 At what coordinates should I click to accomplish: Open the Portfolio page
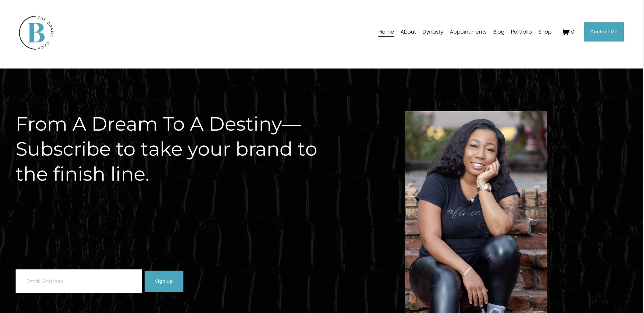pyautogui.click(x=521, y=32)
